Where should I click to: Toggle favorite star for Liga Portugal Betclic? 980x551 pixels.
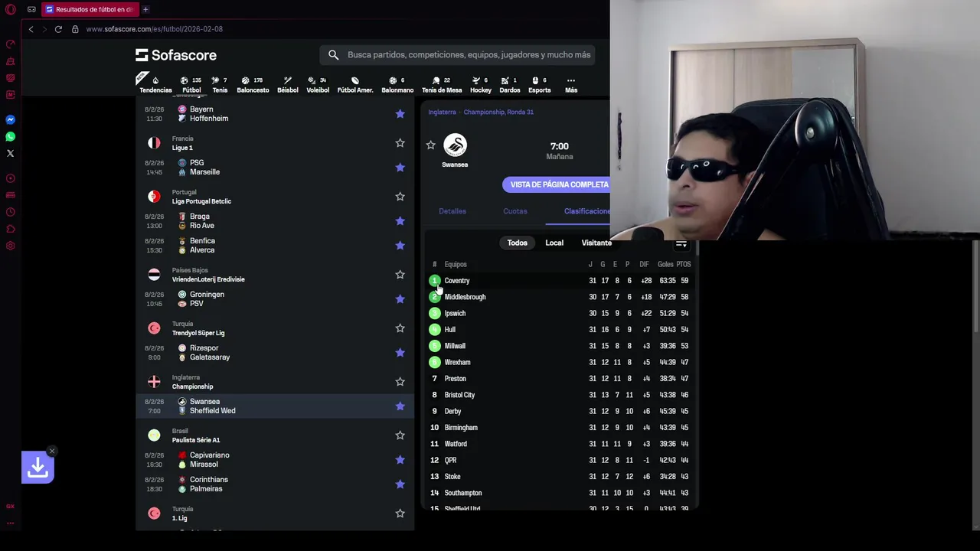coord(400,197)
